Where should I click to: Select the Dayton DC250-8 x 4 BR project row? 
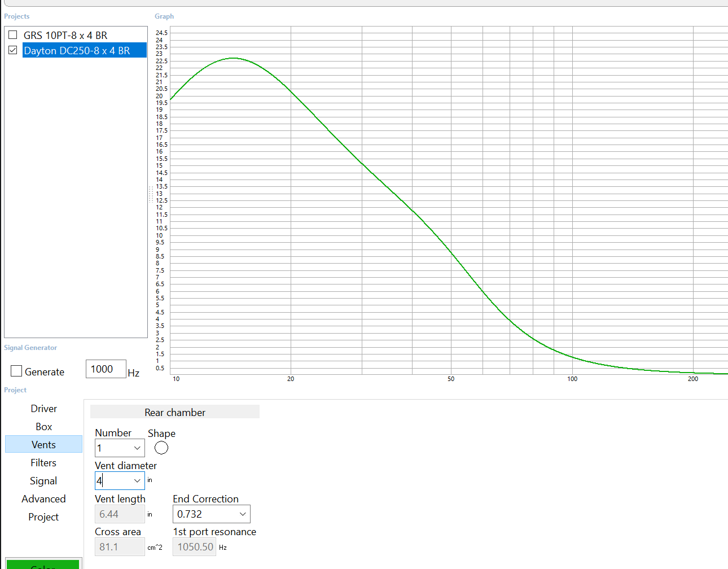point(85,50)
